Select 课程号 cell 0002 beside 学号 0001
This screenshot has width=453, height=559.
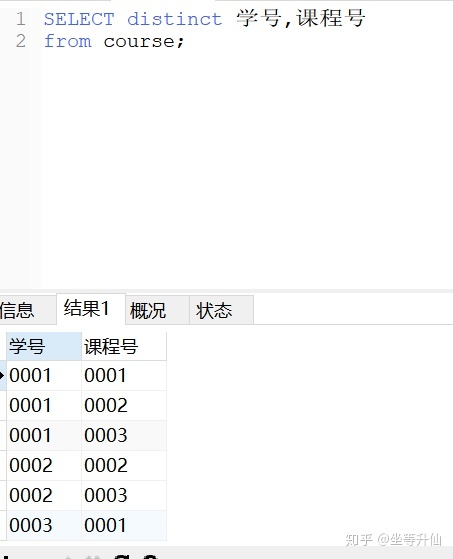click(x=124, y=405)
